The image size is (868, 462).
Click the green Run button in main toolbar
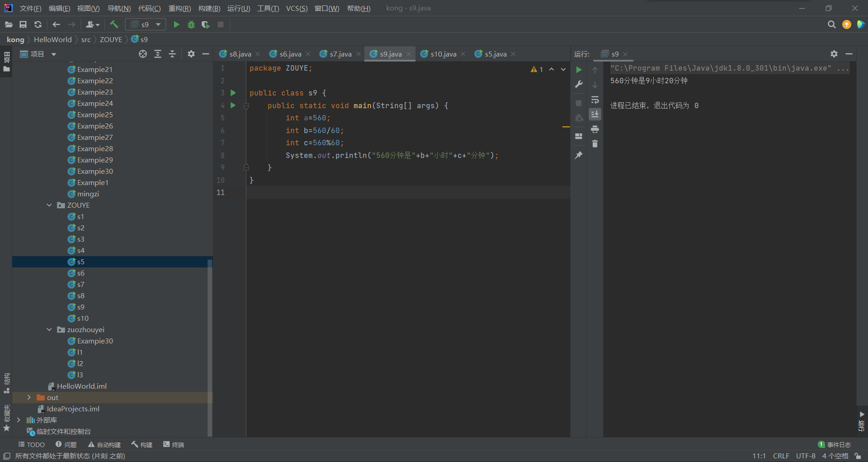tap(176, 24)
